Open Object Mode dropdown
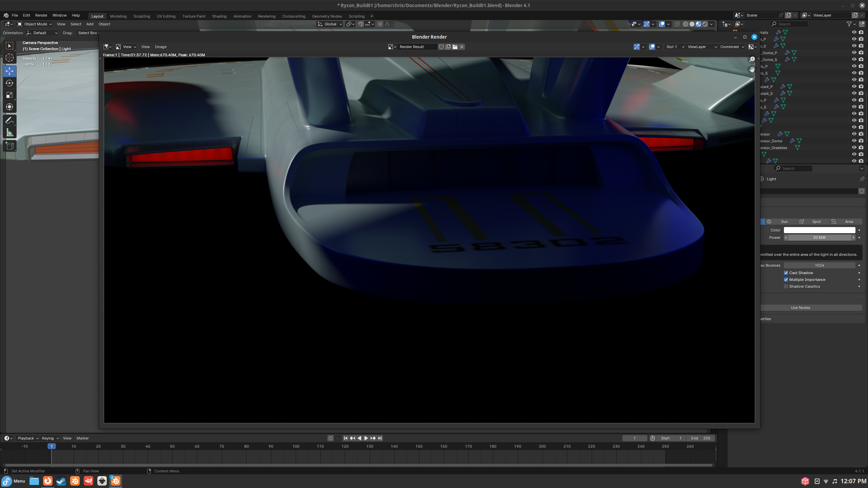 click(x=35, y=24)
